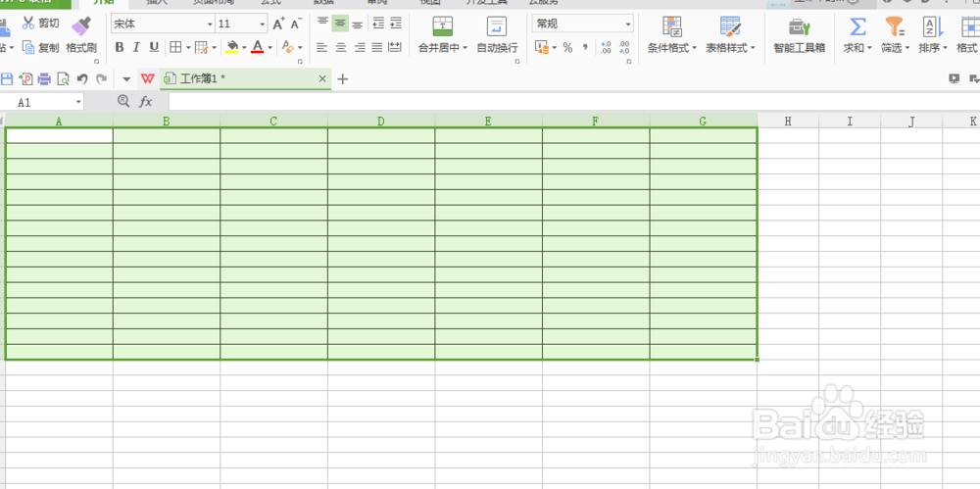Align text left
The image size is (980, 489).
[x=321, y=47]
